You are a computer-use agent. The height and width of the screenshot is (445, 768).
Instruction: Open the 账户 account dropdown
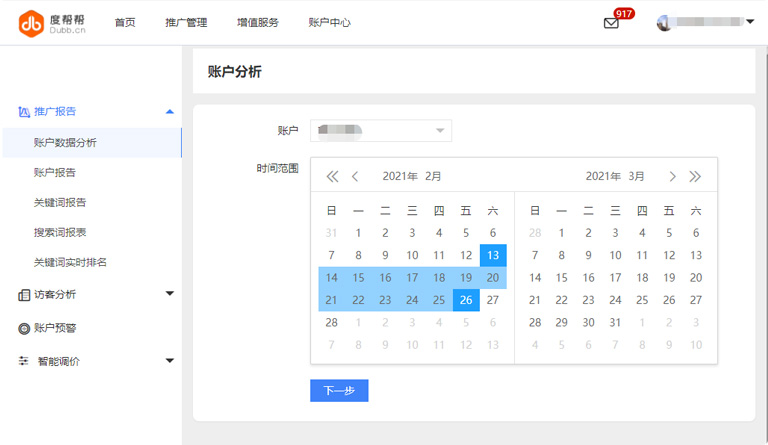[380, 131]
